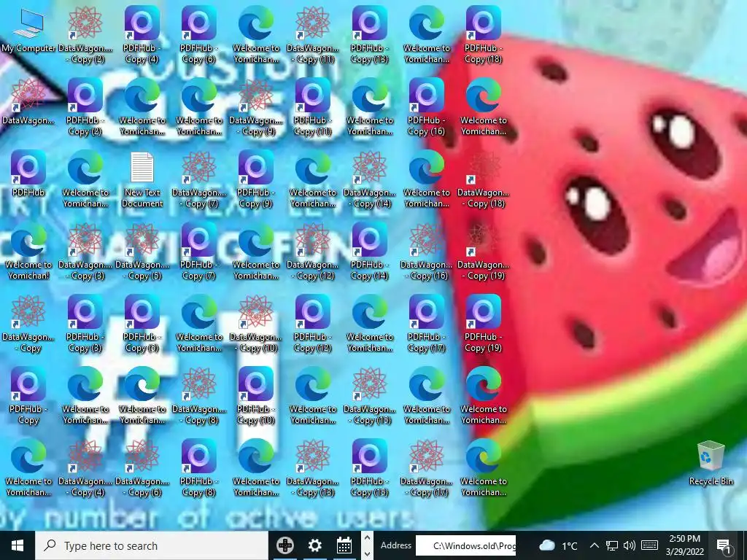Select PDFHub - Copy (7) shortcut
Viewport: 747px width, 560px height.
199,252
